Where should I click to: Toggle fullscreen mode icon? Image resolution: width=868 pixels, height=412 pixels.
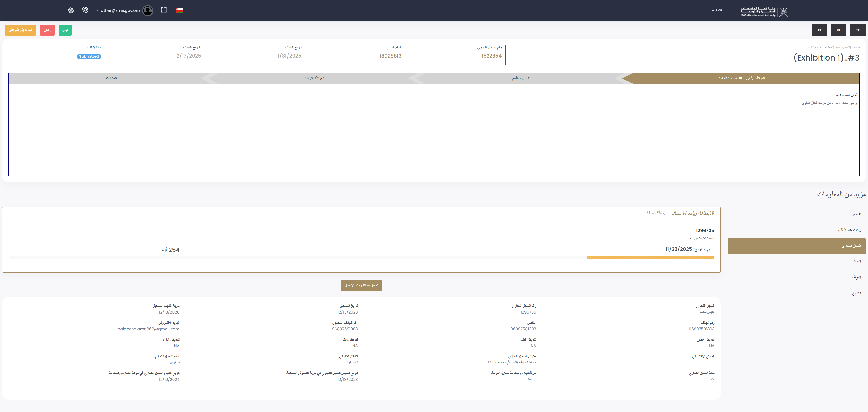pyautogui.click(x=164, y=10)
